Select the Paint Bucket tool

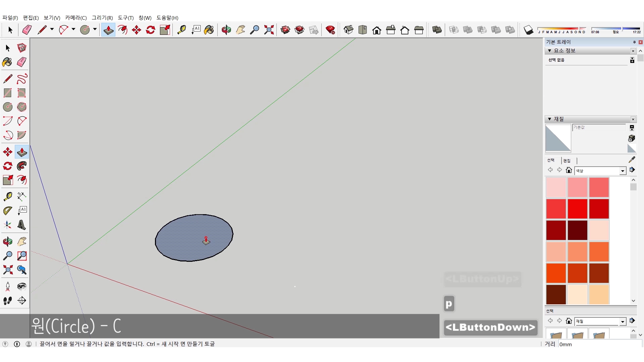pos(7,62)
